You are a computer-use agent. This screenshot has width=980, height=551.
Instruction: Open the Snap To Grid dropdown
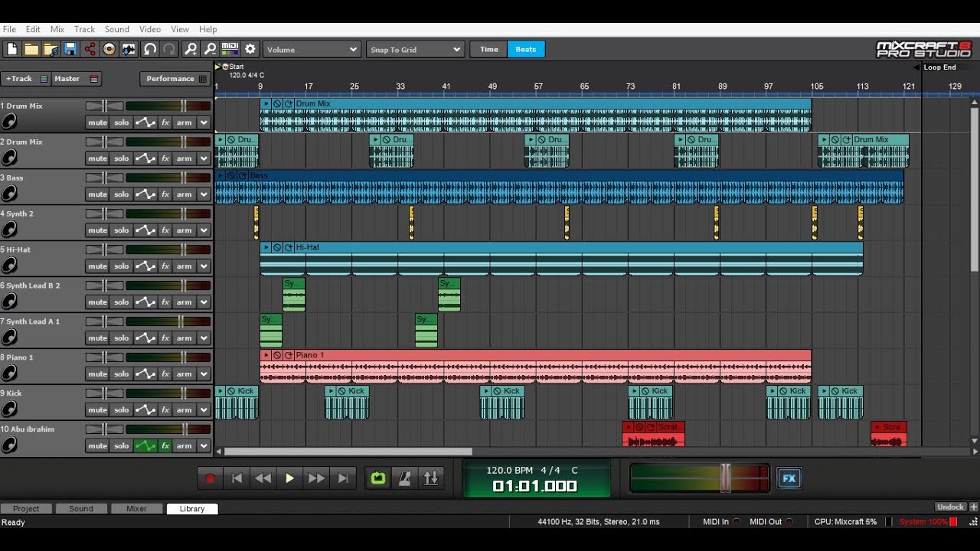click(416, 50)
